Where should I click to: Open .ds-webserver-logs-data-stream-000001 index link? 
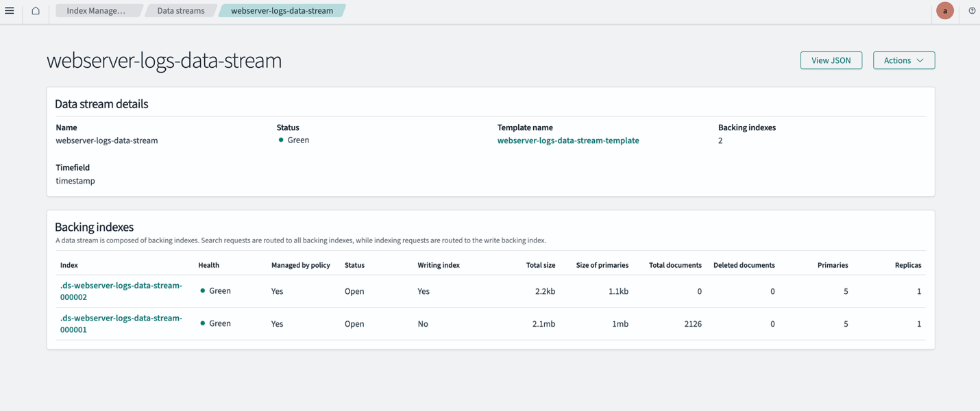121,323
